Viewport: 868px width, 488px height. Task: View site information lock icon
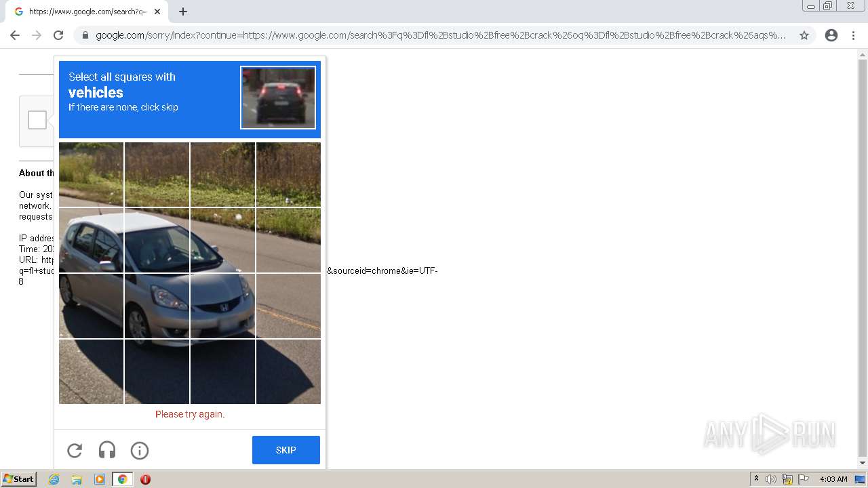pos(85,35)
